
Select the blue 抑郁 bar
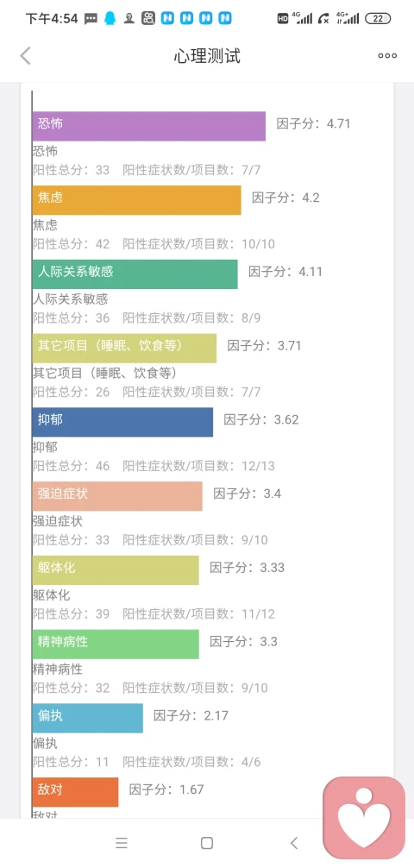coord(122,423)
